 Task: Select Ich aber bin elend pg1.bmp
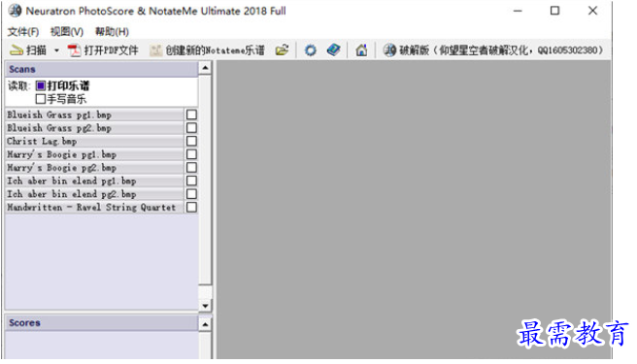(94, 181)
